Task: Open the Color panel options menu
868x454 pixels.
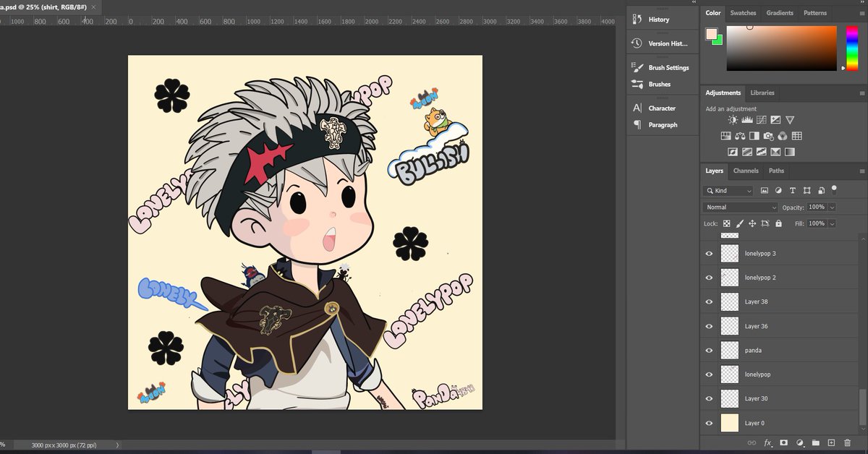Action: (862, 13)
